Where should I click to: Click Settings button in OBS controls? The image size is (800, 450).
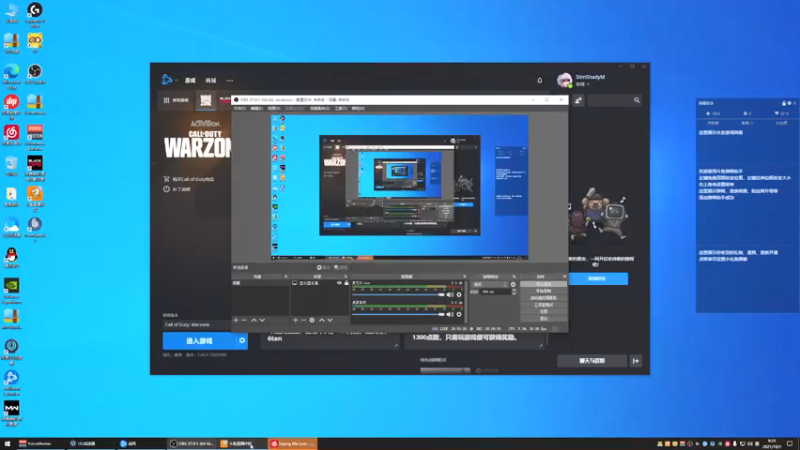tap(543, 311)
